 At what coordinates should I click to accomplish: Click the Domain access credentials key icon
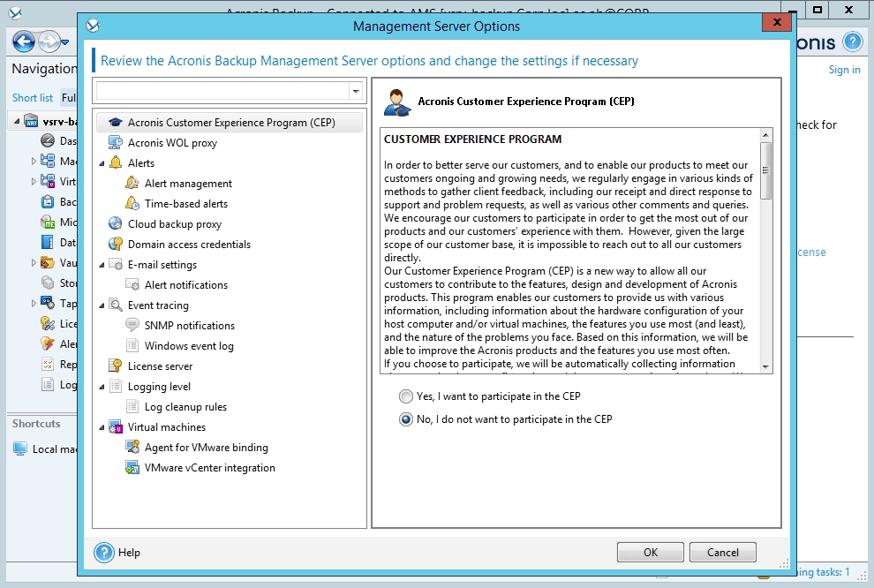tap(116, 245)
